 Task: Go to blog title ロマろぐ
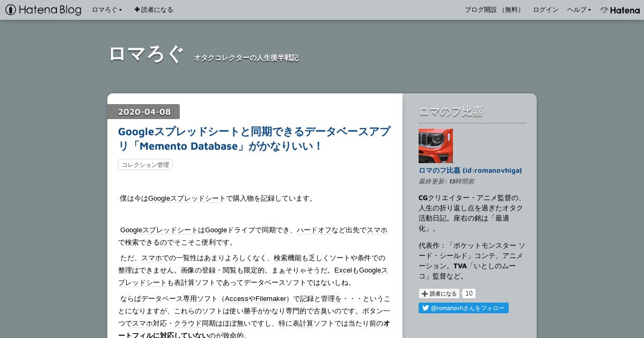point(146,54)
